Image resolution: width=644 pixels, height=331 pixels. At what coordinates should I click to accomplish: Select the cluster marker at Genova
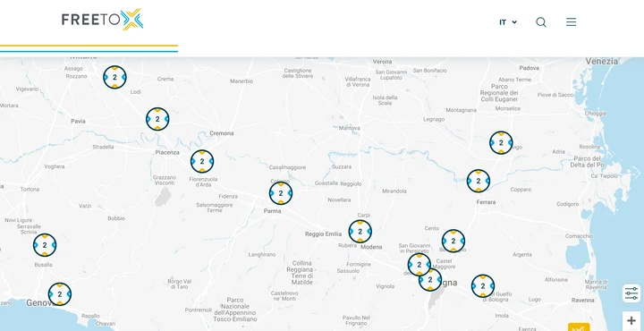(60, 294)
